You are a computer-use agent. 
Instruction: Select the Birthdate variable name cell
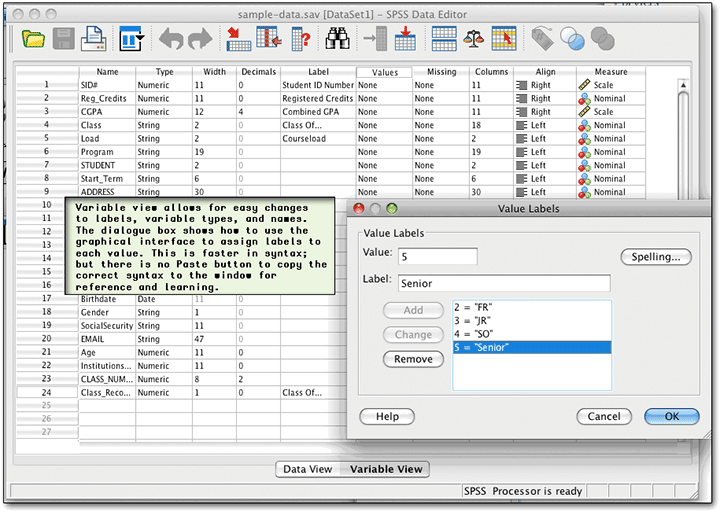(x=107, y=299)
